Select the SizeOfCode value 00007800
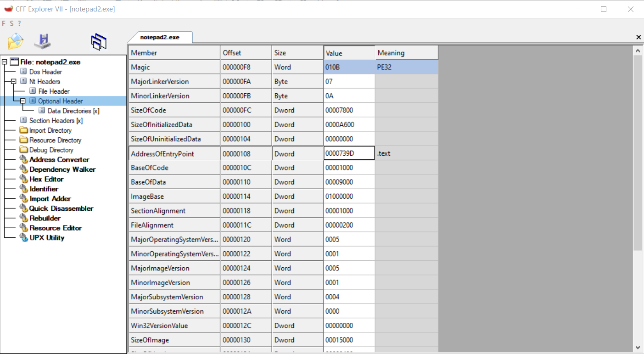The height and width of the screenshot is (354, 644). click(x=349, y=110)
